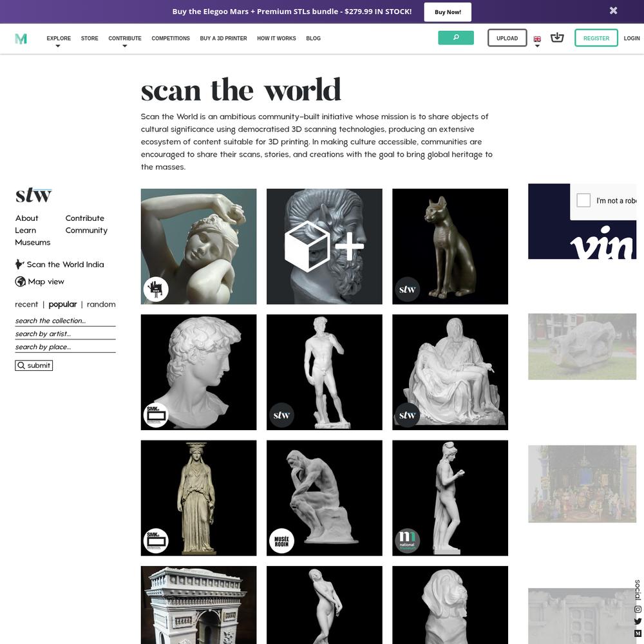The width and height of the screenshot is (644, 644).
Task: Click the stw badge on the cat statue
Action: coord(407,290)
